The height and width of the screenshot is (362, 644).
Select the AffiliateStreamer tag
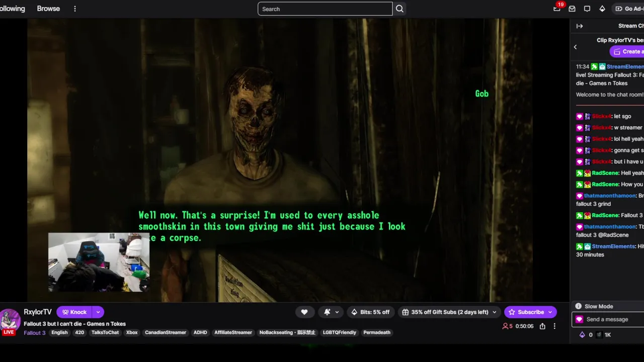tap(233, 332)
